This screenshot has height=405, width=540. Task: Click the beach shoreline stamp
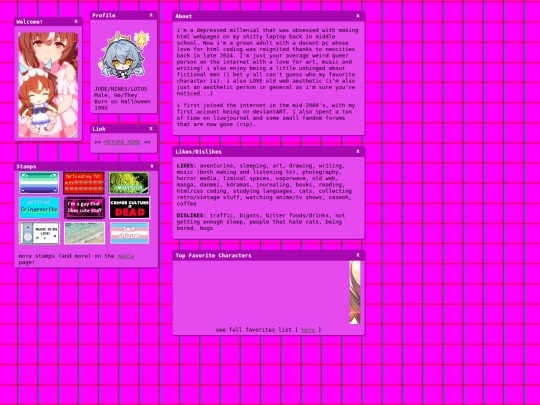coord(84,233)
